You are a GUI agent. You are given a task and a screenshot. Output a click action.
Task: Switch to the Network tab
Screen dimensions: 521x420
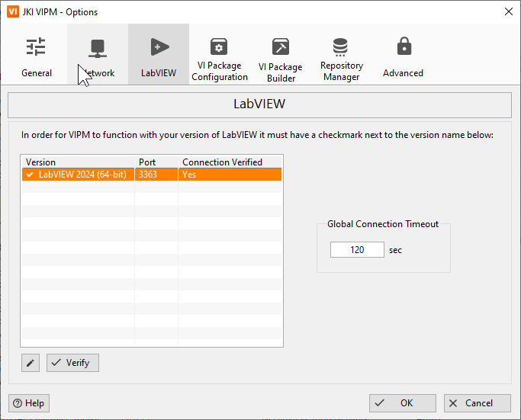point(98,54)
